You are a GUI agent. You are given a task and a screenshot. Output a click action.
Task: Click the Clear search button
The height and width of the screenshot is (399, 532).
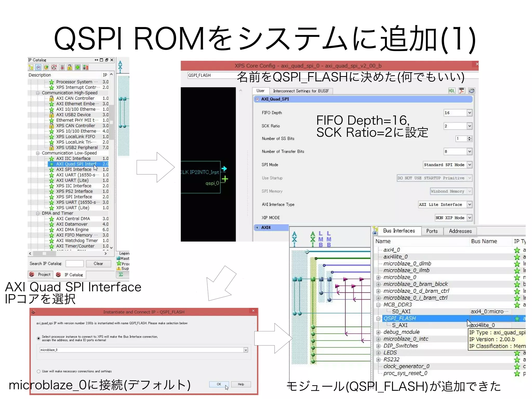pyautogui.click(x=98, y=264)
